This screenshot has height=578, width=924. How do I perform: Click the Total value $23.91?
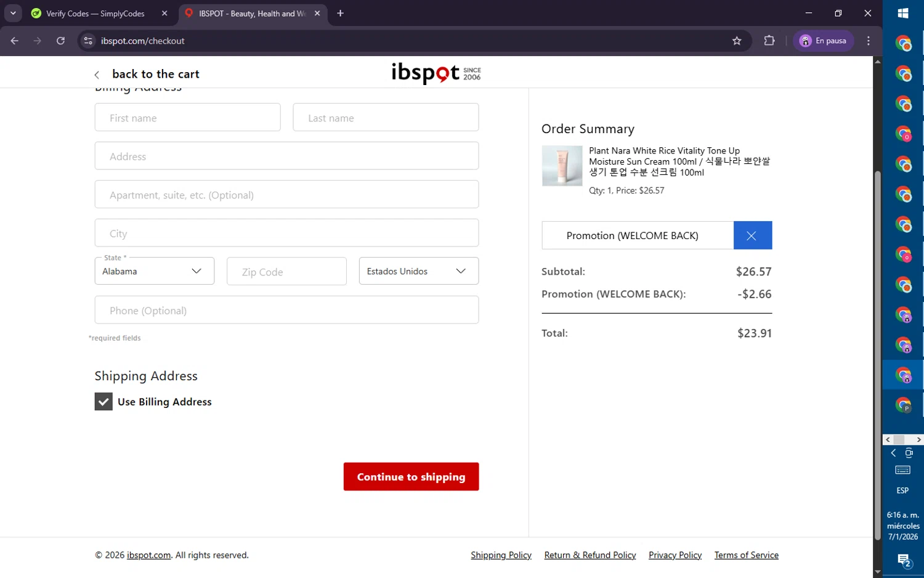[755, 333]
